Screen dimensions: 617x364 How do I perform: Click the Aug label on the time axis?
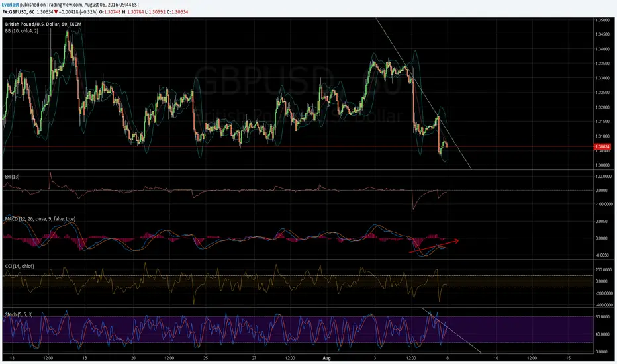(x=326, y=358)
